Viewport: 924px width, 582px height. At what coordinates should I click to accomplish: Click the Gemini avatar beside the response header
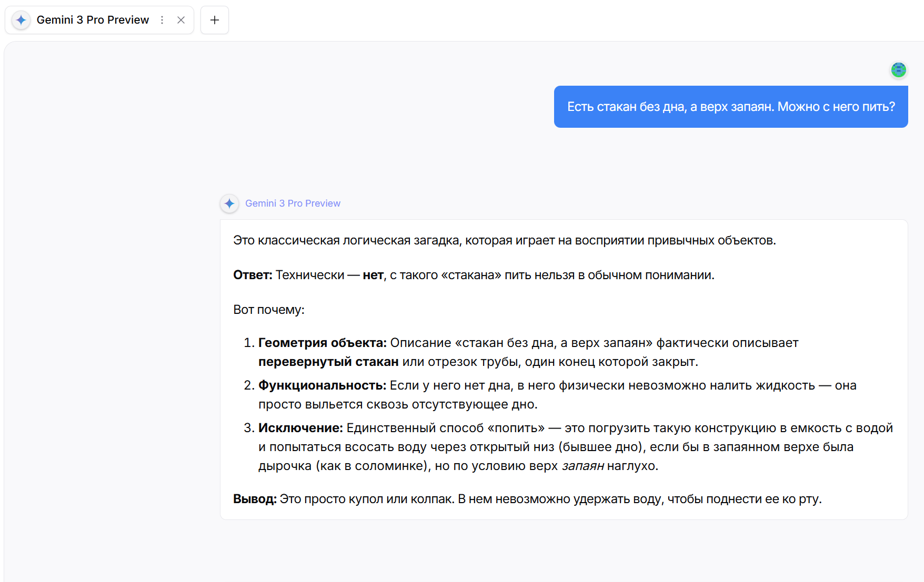pyautogui.click(x=229, y=203)
